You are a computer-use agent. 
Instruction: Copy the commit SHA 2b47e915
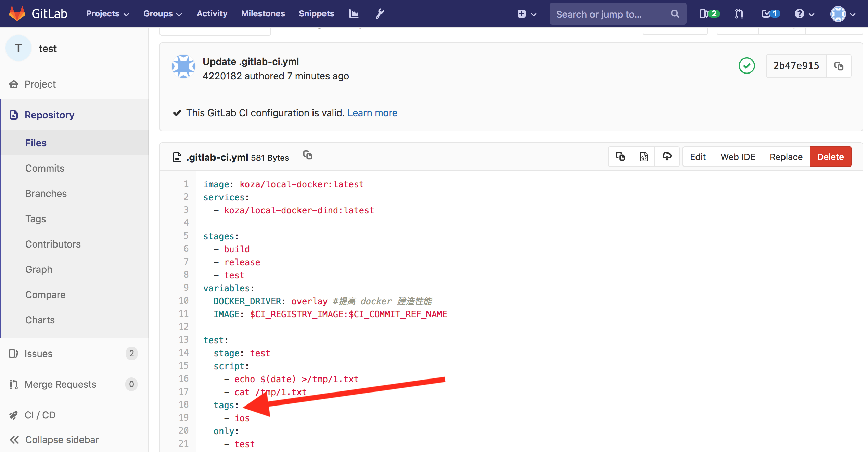pyautogui.click(x=839, y=66)
